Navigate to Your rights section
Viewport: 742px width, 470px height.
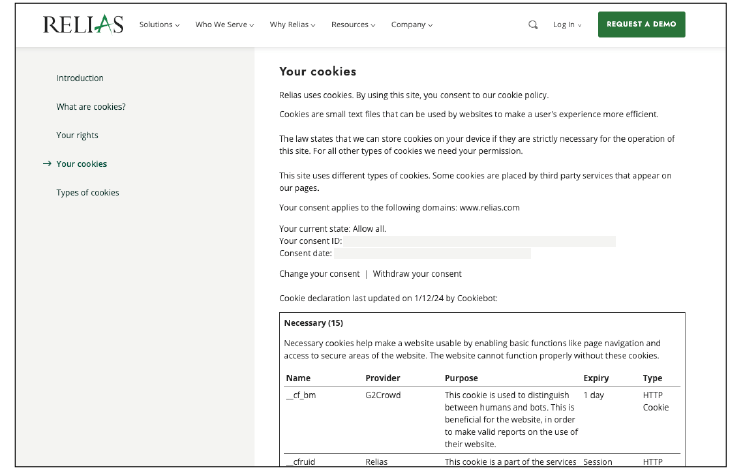[77, 135]
